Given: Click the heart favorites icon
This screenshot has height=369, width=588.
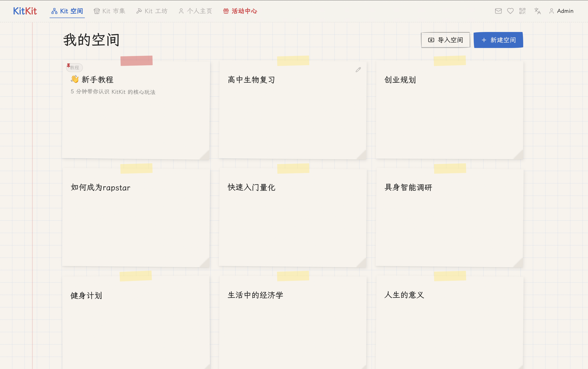Looking at the screenshot, I should [x=510, y=11].
